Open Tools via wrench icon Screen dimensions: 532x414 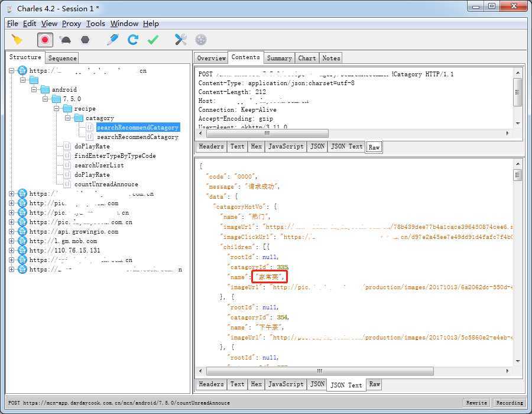tap(181, 40)
